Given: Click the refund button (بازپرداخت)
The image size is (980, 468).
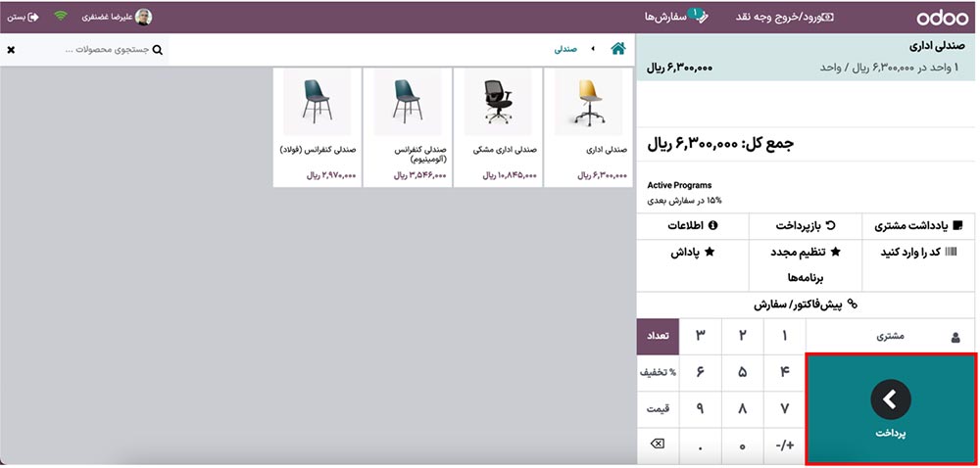Looking at the screenshot, I should pyautogui.click(x=806, y=226).
